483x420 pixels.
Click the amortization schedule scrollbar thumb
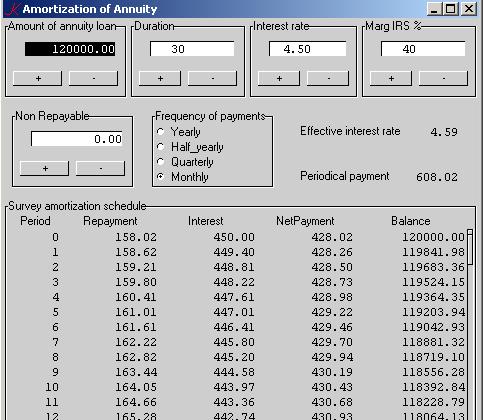(x=470, y=247)
